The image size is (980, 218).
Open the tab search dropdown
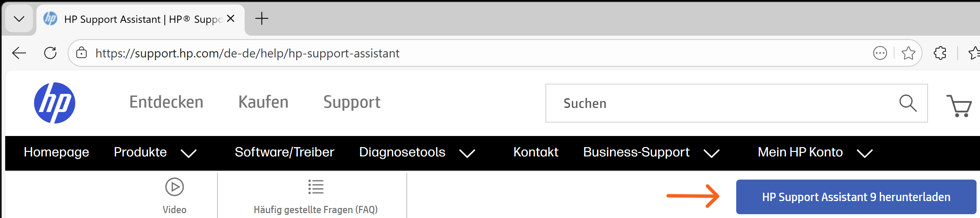coord(19,19)
